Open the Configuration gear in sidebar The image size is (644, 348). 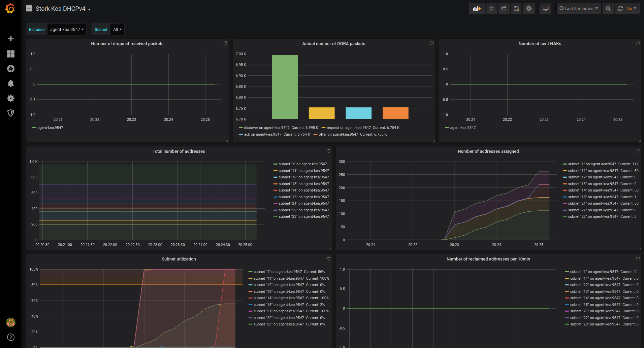pos(11,98)
